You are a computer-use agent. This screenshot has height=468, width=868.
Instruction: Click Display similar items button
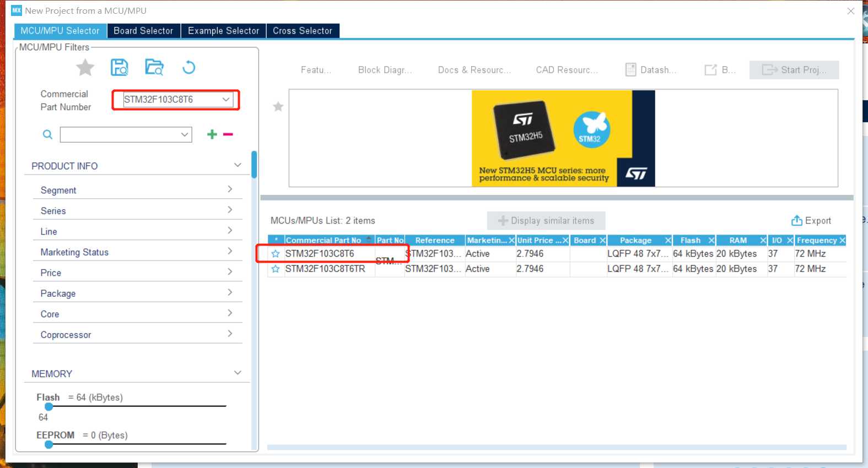coord(546,221)
